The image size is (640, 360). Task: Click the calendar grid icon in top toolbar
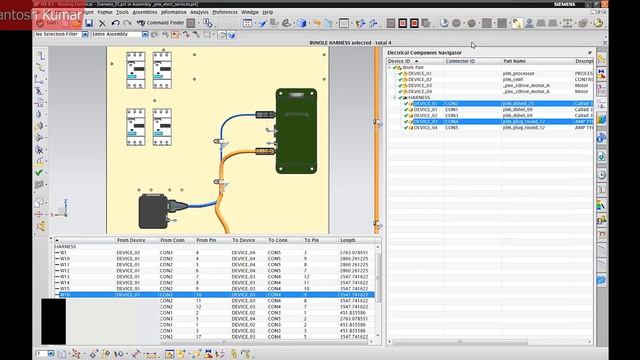(x=247, y=23)
